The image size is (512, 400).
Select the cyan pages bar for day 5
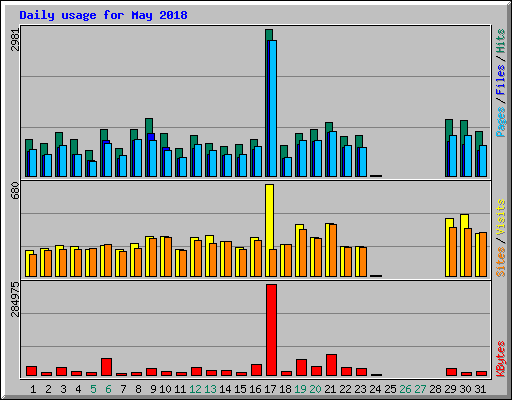click(93, 169)
